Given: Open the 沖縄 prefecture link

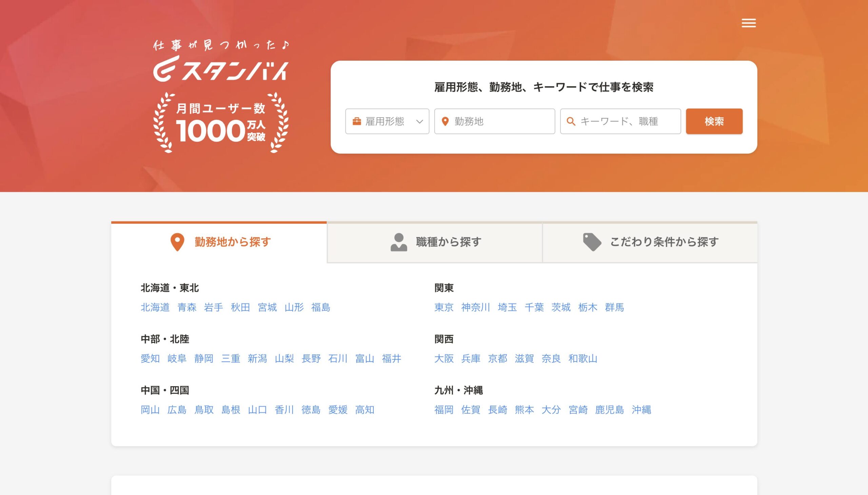Looking at the screenshot, I should (x=641, y=410).
